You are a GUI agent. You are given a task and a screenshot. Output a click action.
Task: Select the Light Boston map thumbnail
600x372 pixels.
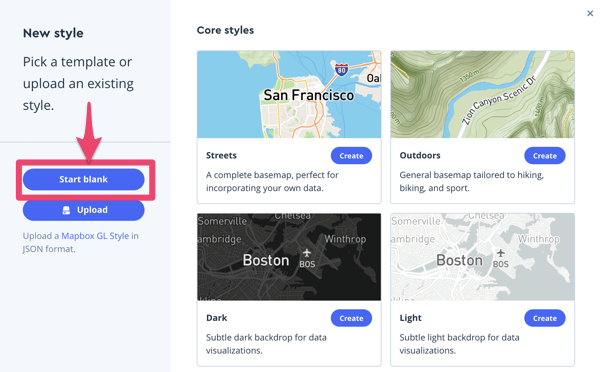(483, 257)
